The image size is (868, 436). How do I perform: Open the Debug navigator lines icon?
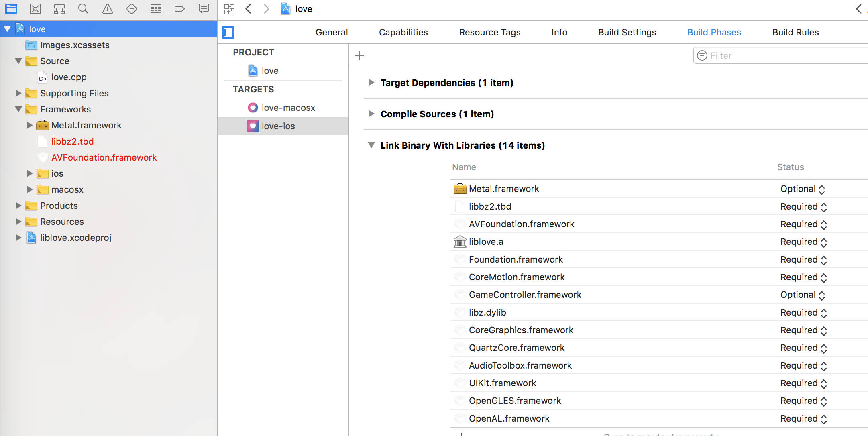coord(156,8)
